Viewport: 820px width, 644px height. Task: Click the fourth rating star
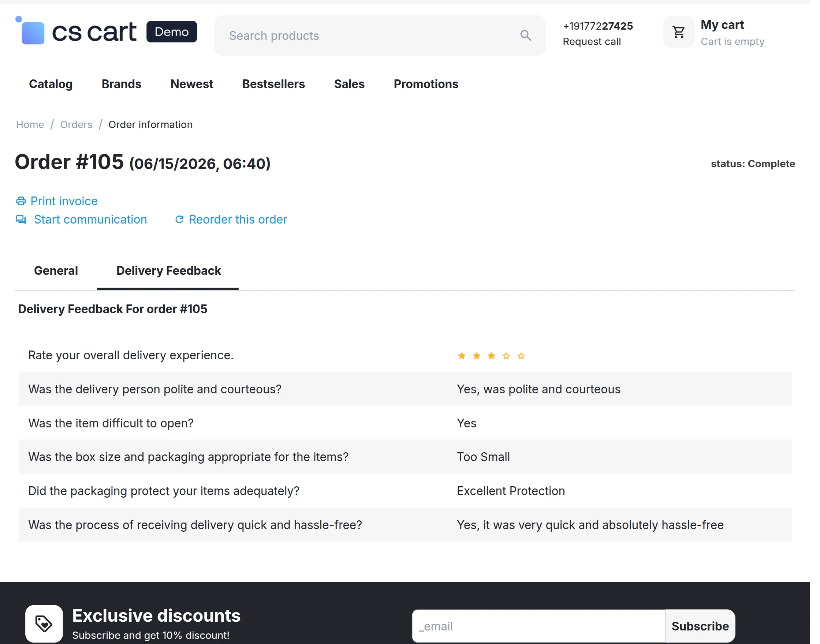tap(506, 356)
